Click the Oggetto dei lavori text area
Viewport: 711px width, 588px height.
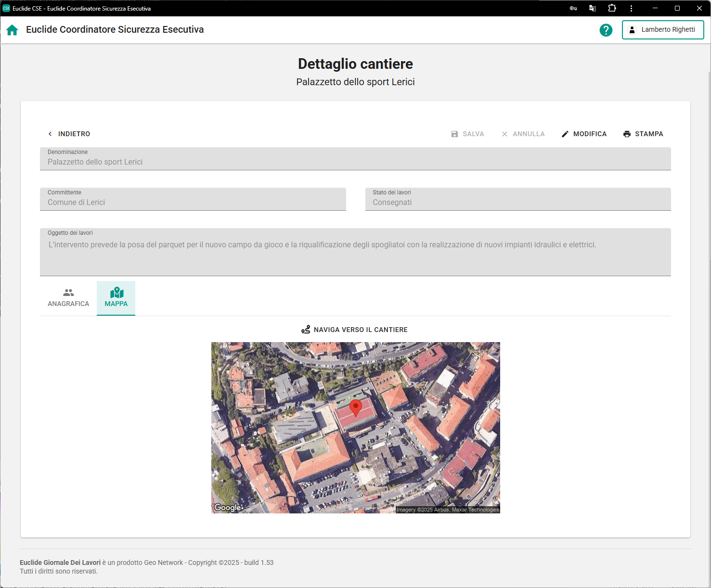(355, 252)
